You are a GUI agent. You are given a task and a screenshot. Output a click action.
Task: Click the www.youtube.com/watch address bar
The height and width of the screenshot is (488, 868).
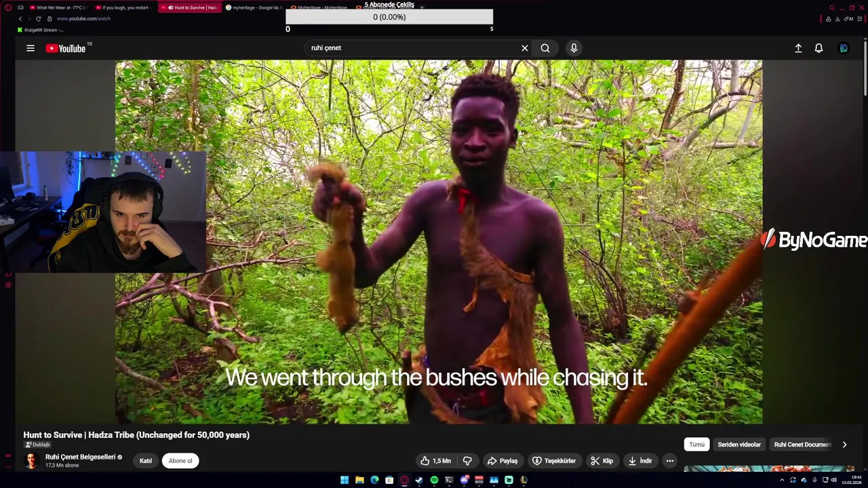(83, 19)
